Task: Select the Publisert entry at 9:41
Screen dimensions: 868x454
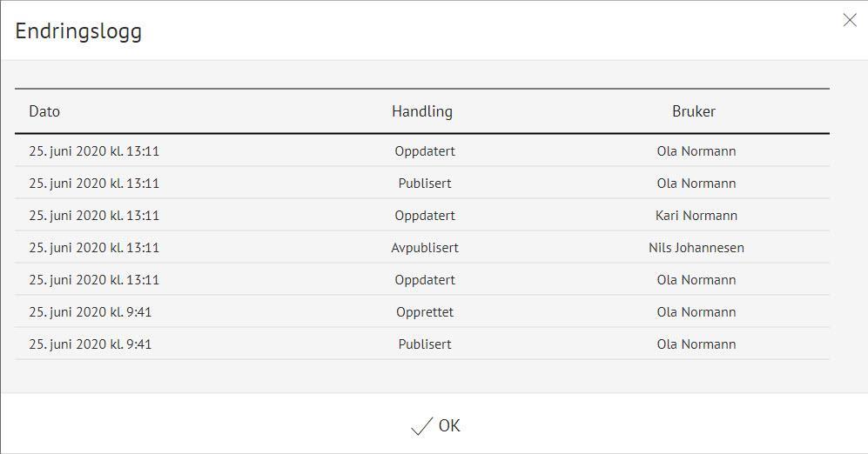Action: point(425,344)
